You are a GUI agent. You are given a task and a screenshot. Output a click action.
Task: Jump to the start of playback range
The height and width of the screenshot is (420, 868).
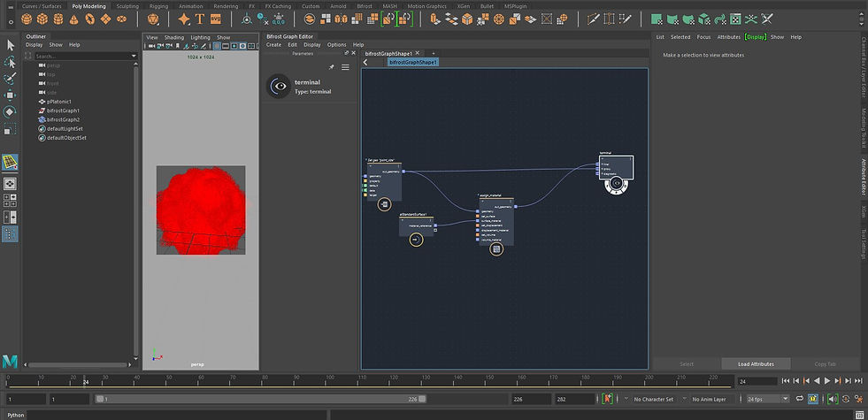[x=786, y=381]
